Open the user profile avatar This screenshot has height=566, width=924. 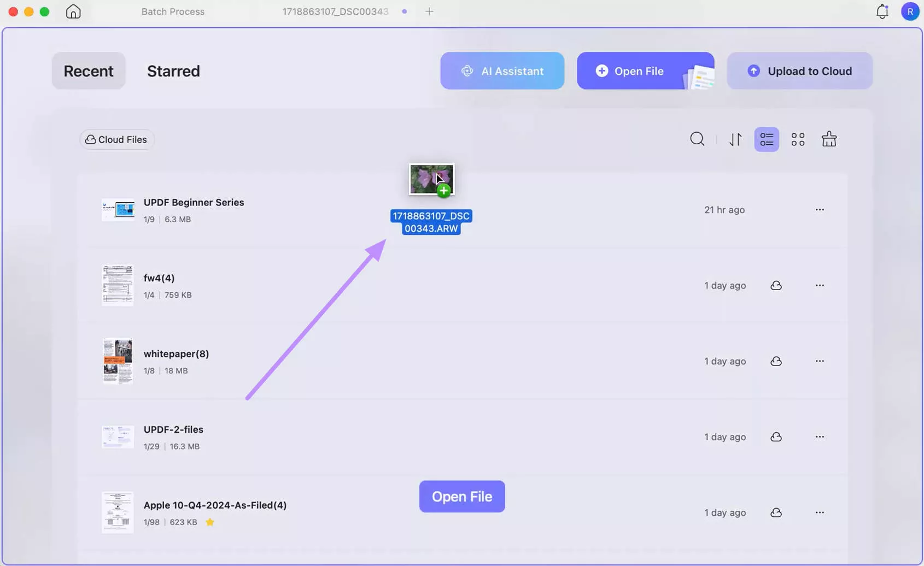click(910, 11)
